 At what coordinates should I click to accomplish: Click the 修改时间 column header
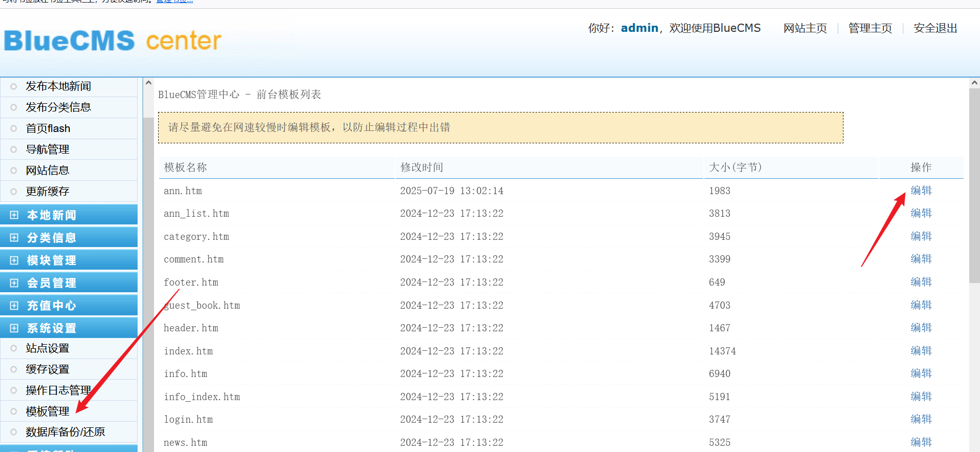(x=549, y=167)
